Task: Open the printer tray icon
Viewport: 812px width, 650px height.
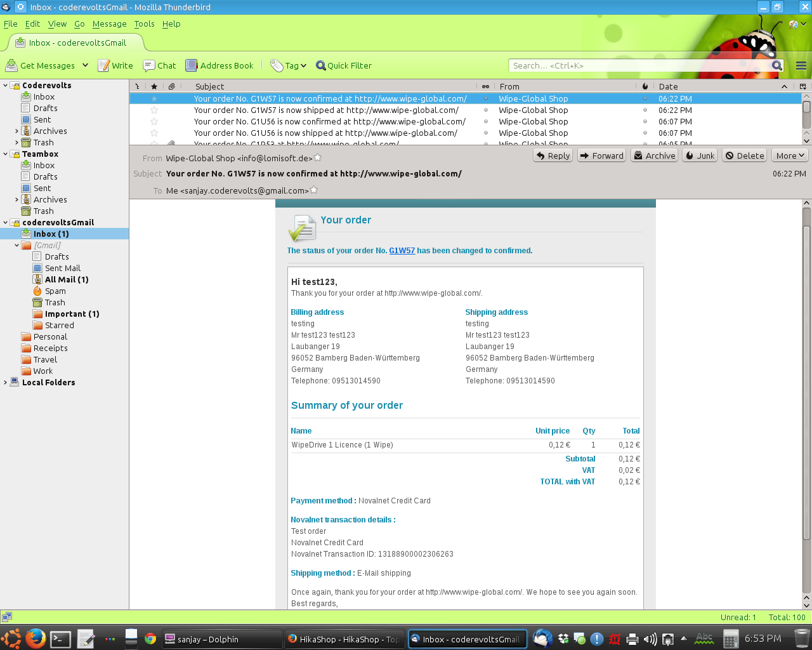Action: pyautogui.click(x=632, y=639)
